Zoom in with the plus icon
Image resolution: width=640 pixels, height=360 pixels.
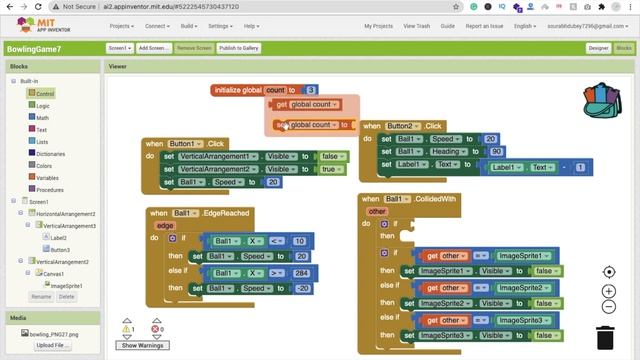click(609, 291)
